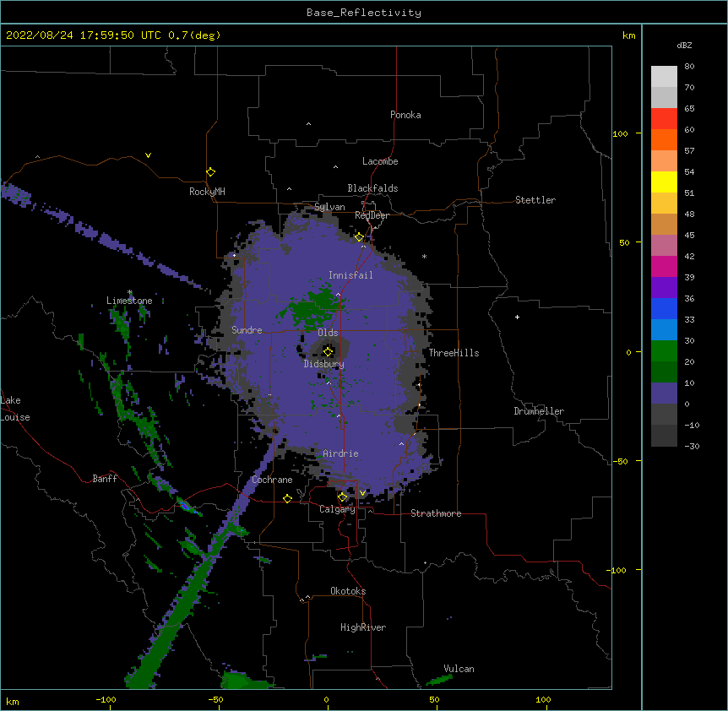Select the light blue 30-33 dBZ swatch
Viewport: 728px width, 711px height.
coord(664,330)
